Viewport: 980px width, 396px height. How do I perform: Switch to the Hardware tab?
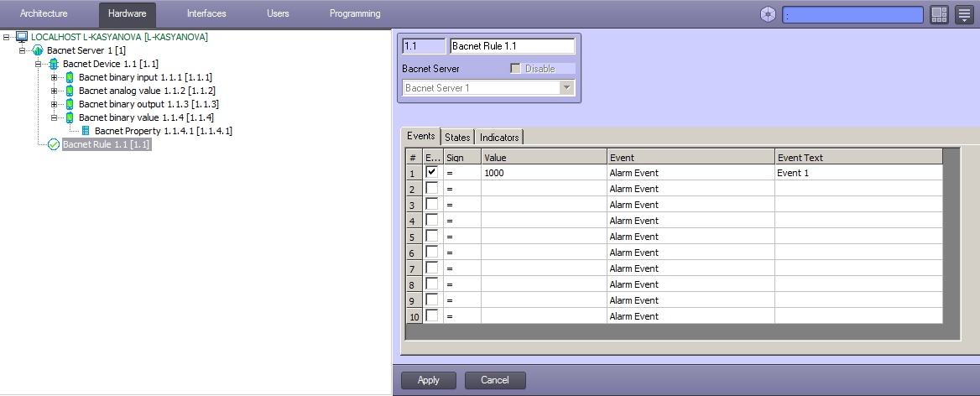128,13
